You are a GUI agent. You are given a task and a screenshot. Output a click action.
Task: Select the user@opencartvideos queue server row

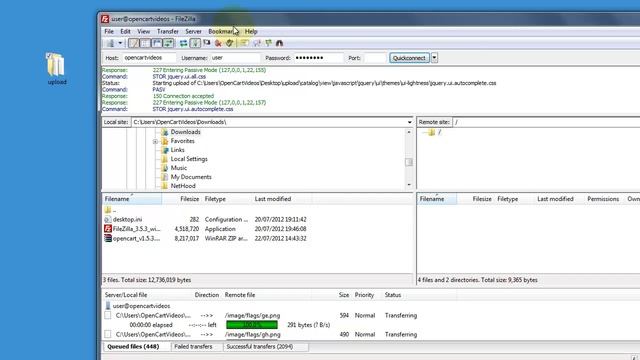(141, 306)
